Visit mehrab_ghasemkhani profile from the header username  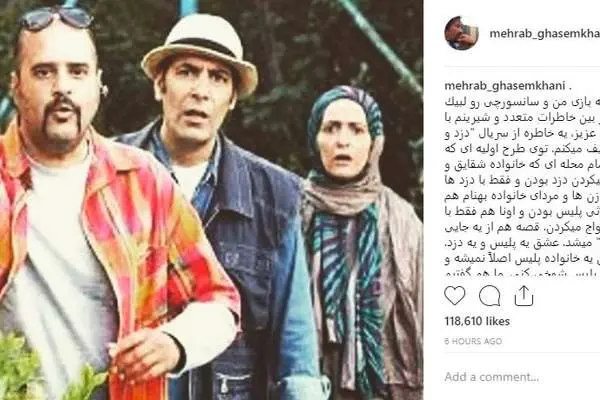(x=545, y=34)
